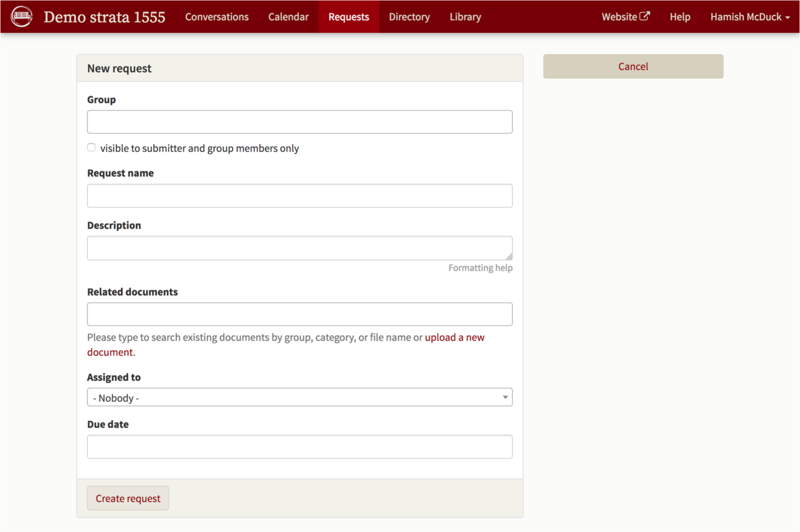Enable visible to submitter and group members only
800x532 pixels.
(91, 147)
